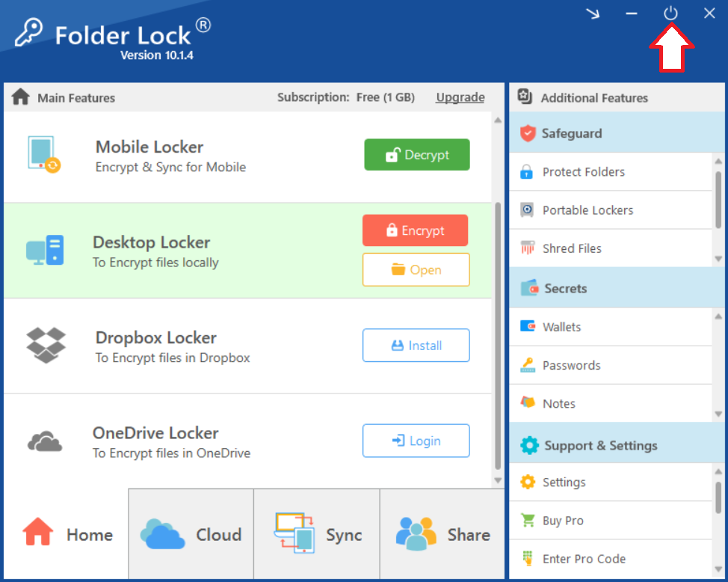Viewport: 728px width, 582px height.
Task: Click Install for Dropbox Locker
Action: point(416,346)
